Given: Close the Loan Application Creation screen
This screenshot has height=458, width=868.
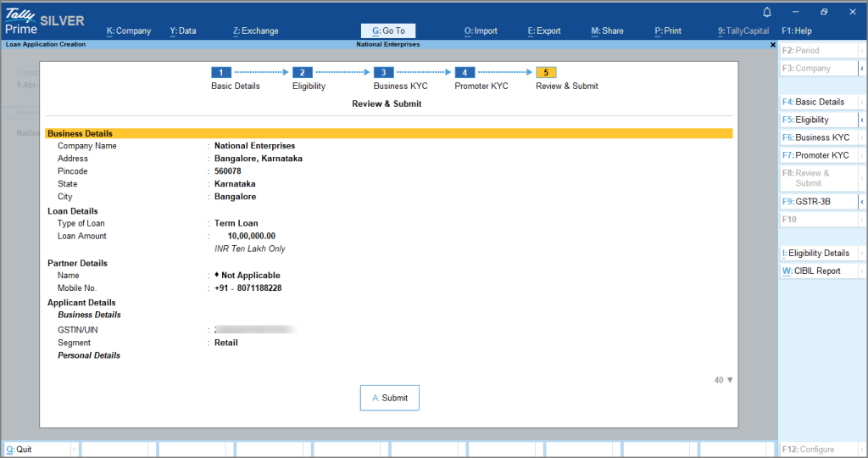Looking at the screenshot, I should coord(772,44).
